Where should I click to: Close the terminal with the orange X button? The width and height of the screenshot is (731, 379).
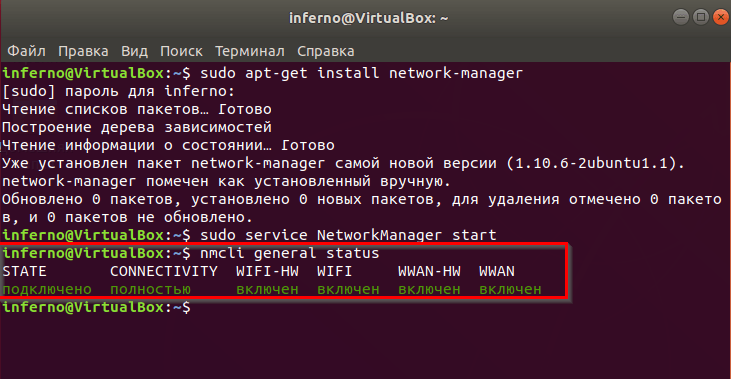[721, 18]
